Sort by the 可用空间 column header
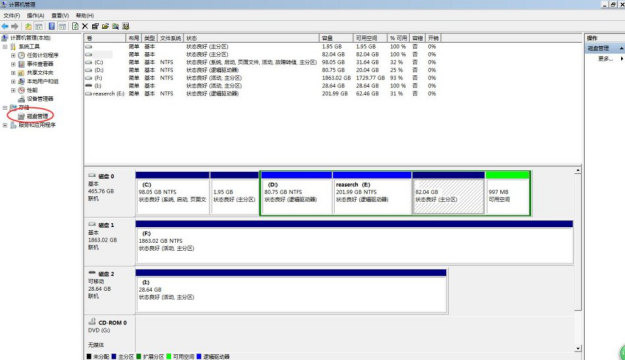 (370, 38)
